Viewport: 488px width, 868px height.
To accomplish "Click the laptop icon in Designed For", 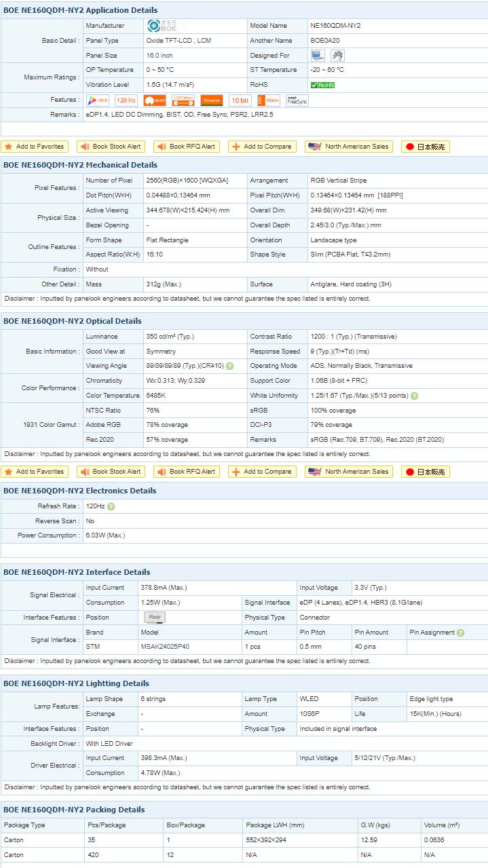I will point(318,56).
